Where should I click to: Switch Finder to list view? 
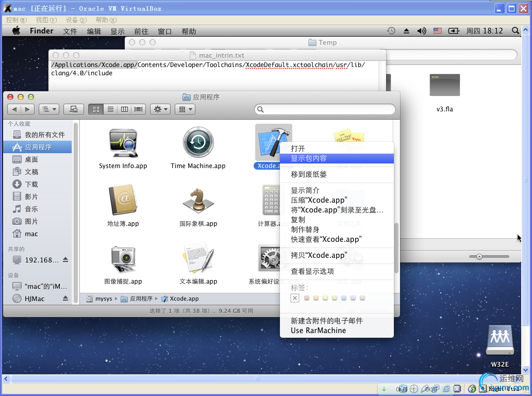click(x=110, y=109)
